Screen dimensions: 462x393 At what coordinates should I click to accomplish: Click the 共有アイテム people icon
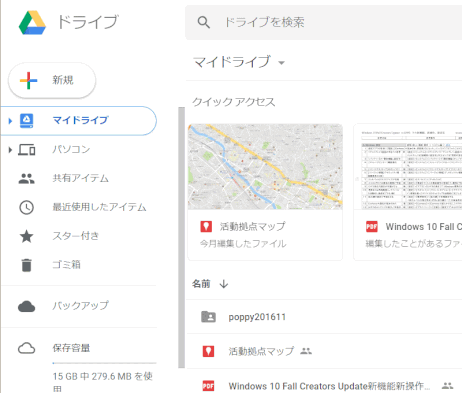click(26, 179)
